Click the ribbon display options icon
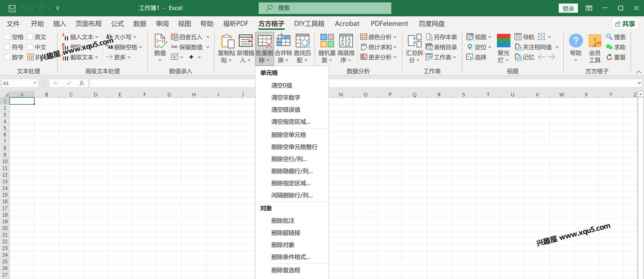 pos(589,8)
